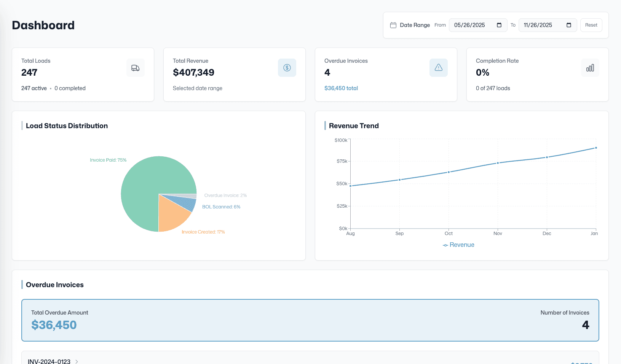Image resolution: width=621 pixels, height=364 pixels.
Task: Click the dollar icon on Total Revenue card
Action: pyautogui.click(x=287, y=68)
